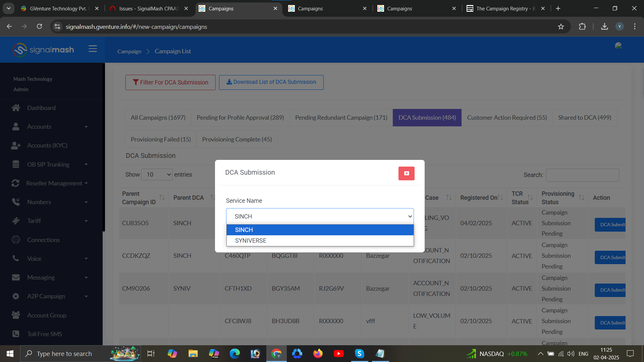Open Chrome downloads icon
Viewport: 644px width, 362px height.
pyautogui.click(x=604, y=26)
